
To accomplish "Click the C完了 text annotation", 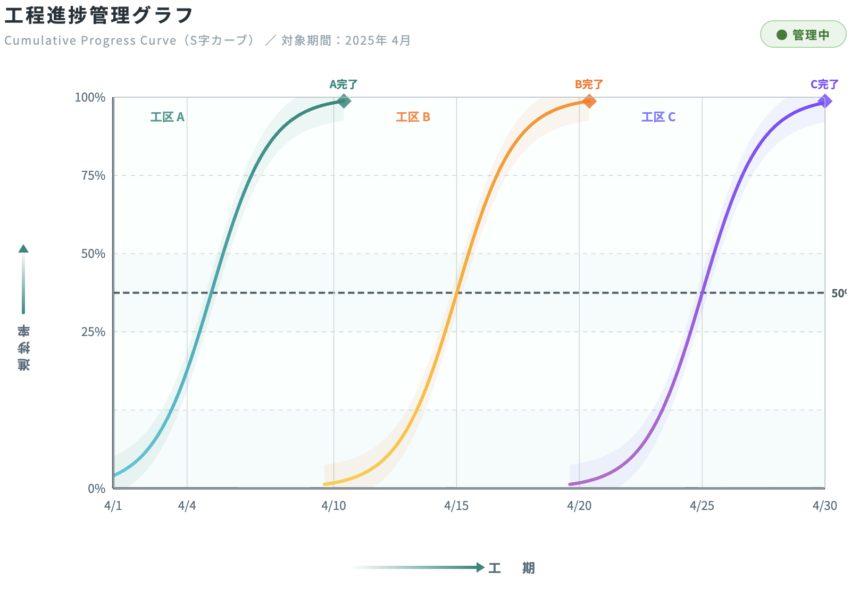I will point(824,84).
